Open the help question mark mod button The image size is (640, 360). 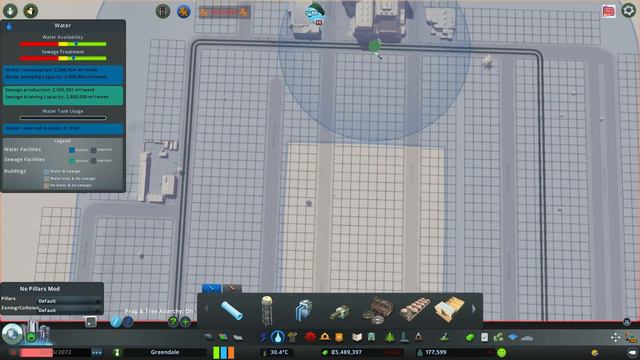coord(173,322)
